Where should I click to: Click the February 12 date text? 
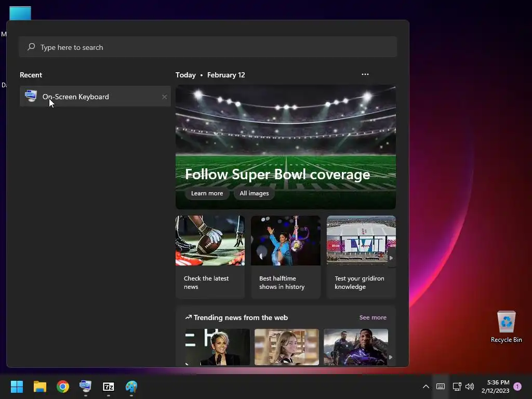point(226,75)
